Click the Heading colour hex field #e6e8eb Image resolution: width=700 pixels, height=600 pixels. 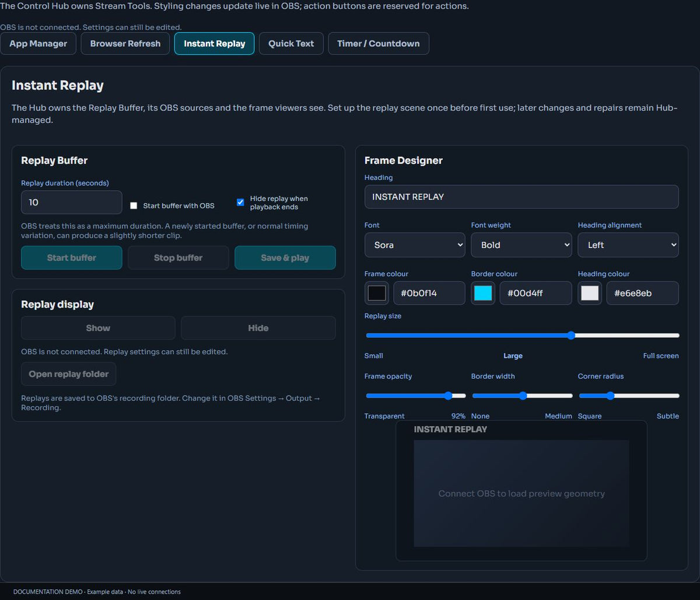coord(643,293)
